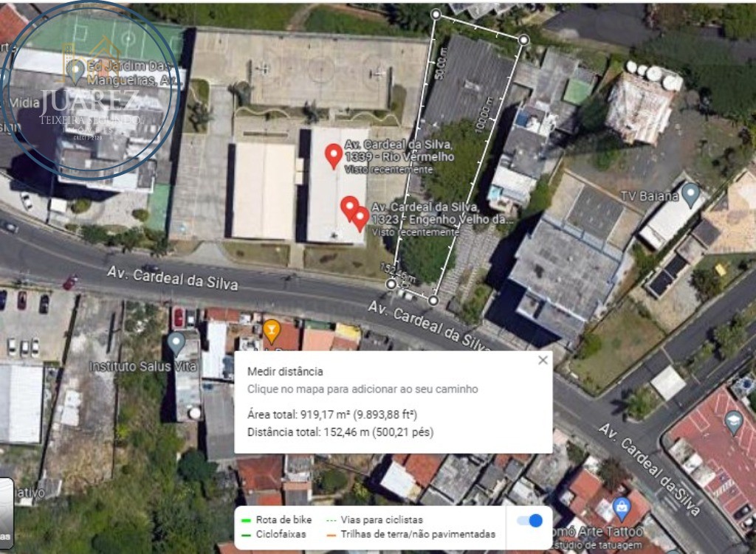
Task: Select the measurement start point labeled 152,46 m
Action: [391, 284]
